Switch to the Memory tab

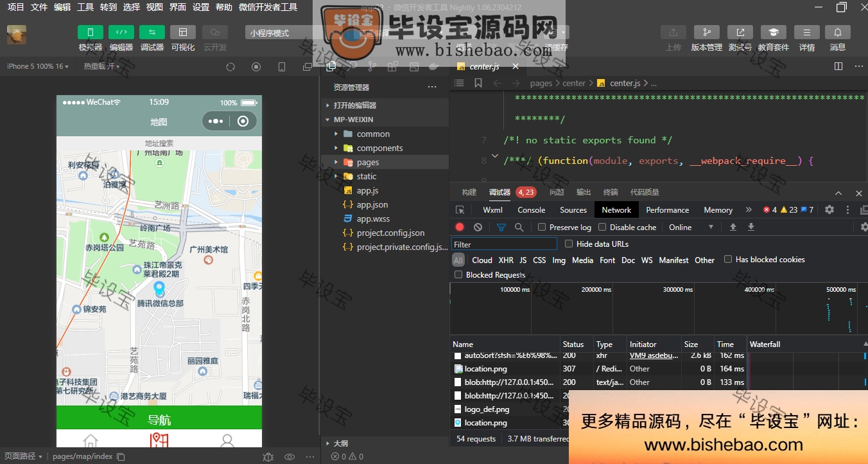pyautogui.click(x=718, y=210)
